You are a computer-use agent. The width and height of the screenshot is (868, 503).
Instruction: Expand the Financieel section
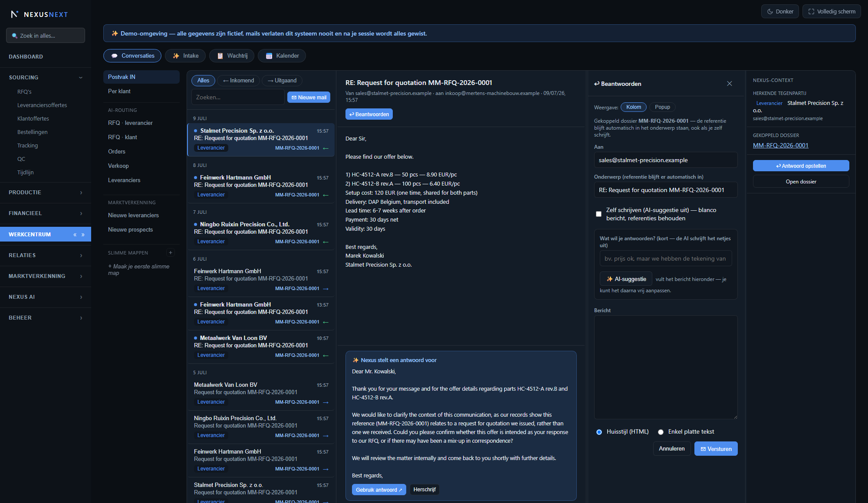click(x=46, y=213)
